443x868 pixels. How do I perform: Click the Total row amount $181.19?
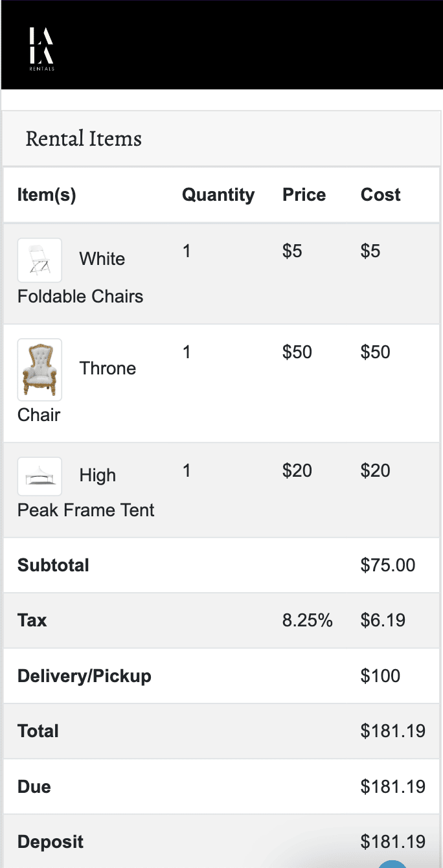click(393, 731)
